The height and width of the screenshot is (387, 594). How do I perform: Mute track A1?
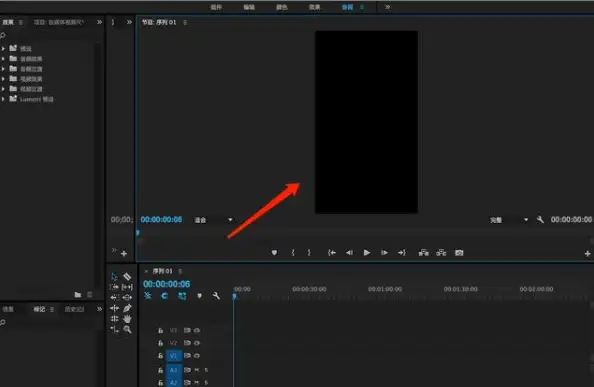pos(197,370)
